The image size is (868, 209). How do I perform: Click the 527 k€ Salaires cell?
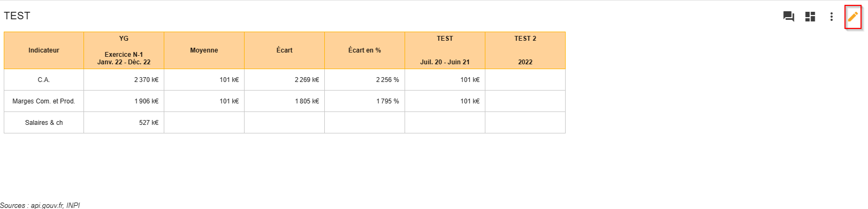(124, 123)
